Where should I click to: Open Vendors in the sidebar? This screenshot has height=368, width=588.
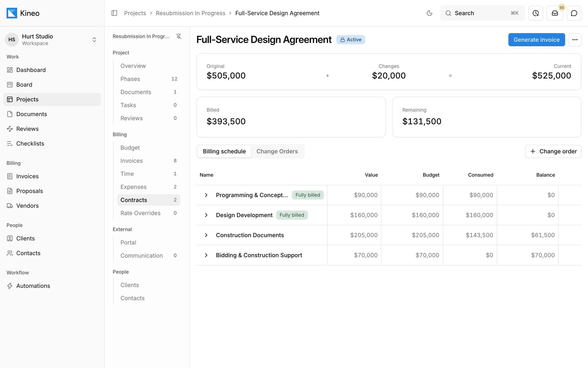click(x=52, y=206)
